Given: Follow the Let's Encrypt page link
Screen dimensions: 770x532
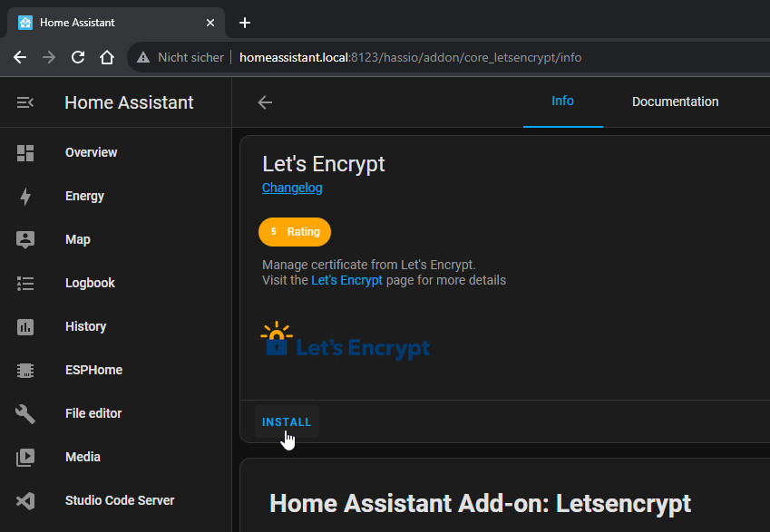Looking at the screenshot, I should pyautogui.click(x=346, y=281).
